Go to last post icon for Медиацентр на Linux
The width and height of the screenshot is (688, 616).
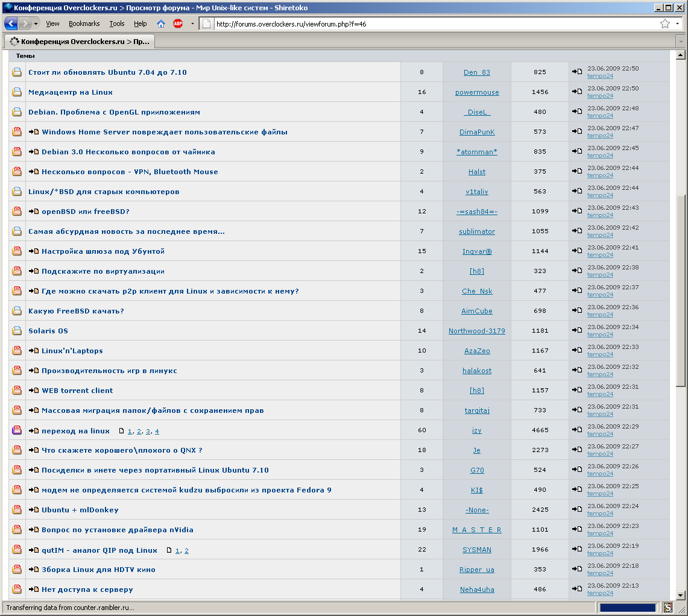point(577,91)
